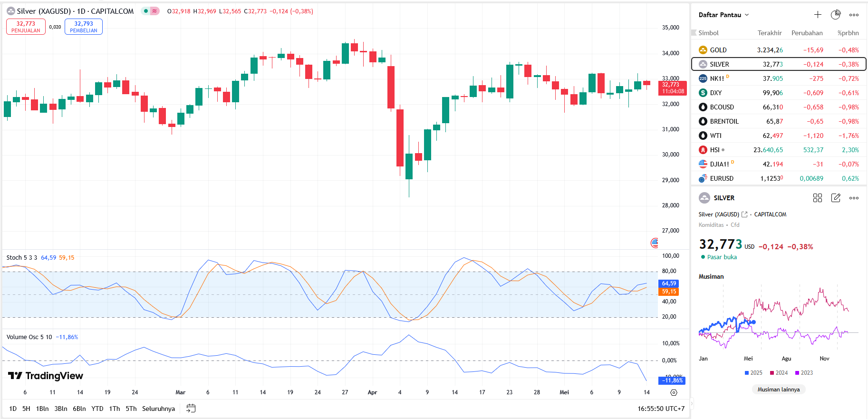Click the Musiman lainnya button
This screenshot has height=419, width=868.
[x=778, y=390]
